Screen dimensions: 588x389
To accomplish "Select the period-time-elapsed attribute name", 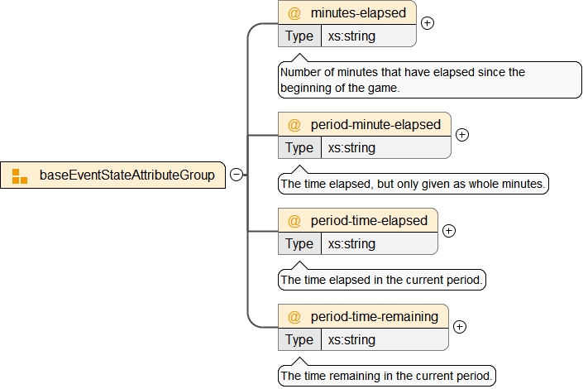I will click(369, 220).
